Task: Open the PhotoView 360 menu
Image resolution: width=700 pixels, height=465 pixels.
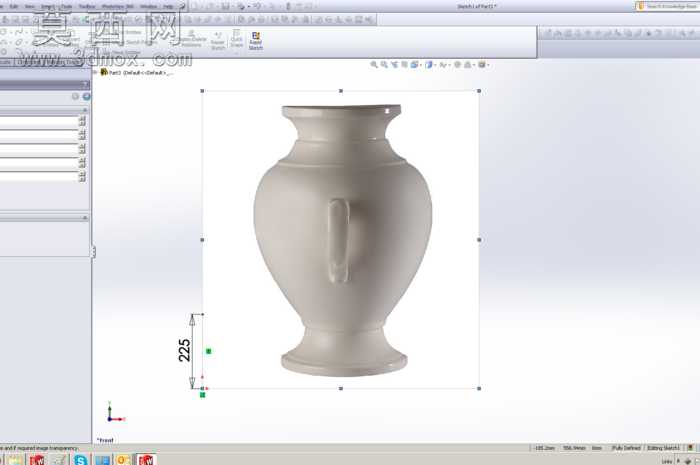Action: point(117,6)
